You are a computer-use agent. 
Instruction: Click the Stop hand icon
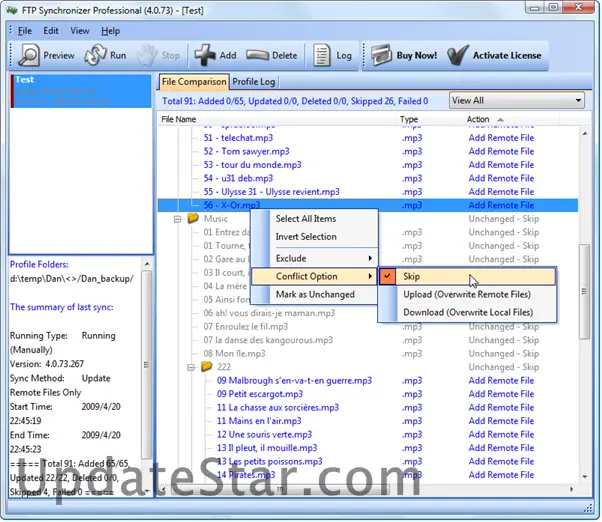click(x=147, y=56)
